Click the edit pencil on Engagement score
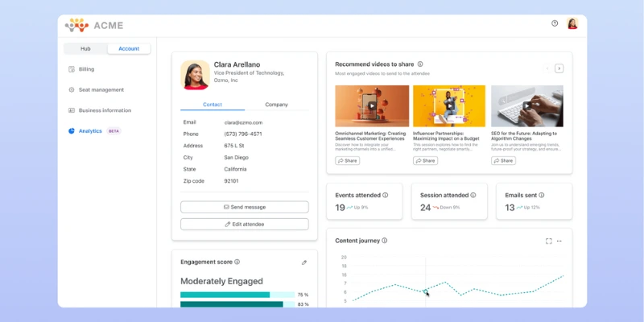 [x=304, y=262]
